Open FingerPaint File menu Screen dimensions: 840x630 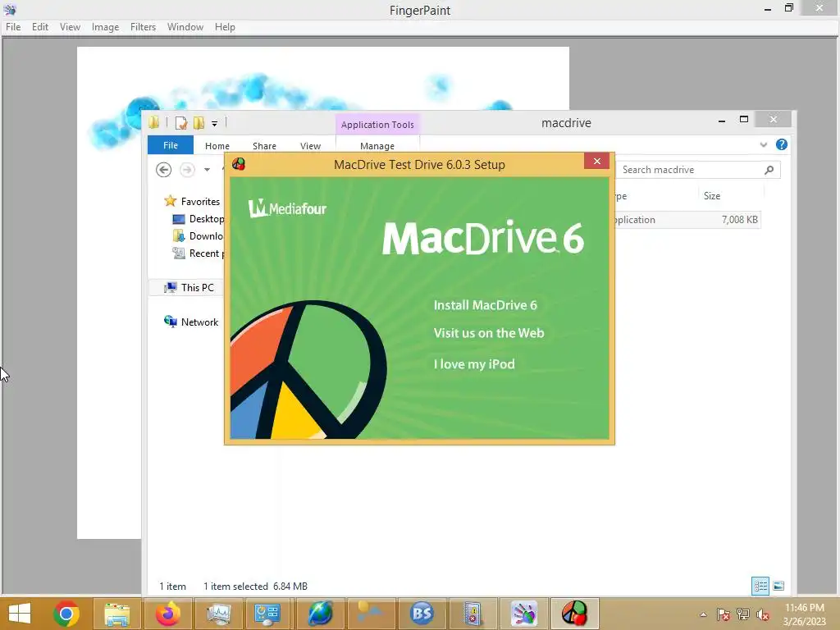pyautogui.click(x=13, y=27)
